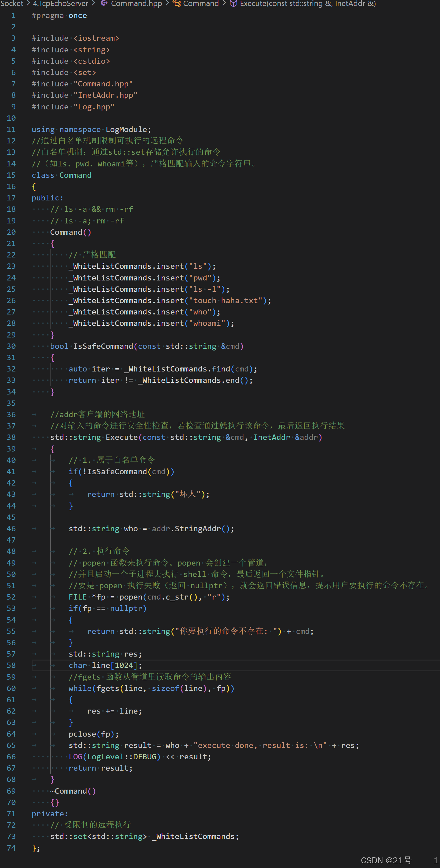Select the Command.hpp breadcrumb item
This screenshot has width=440, height=868.
click(136, 3)
